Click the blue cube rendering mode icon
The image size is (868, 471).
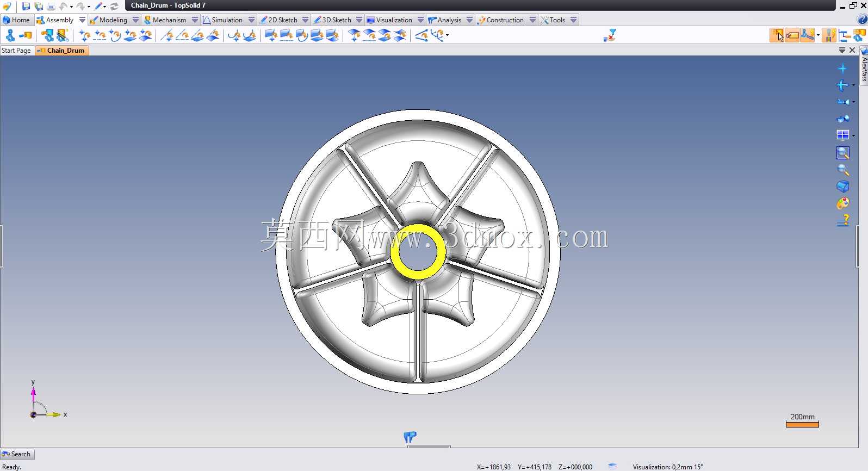click(843, 187)
